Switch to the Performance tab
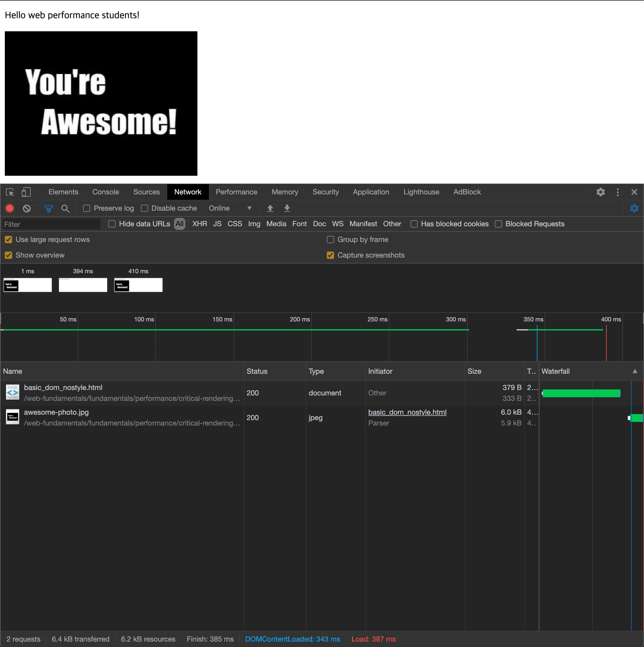 [x=236, y=192]
